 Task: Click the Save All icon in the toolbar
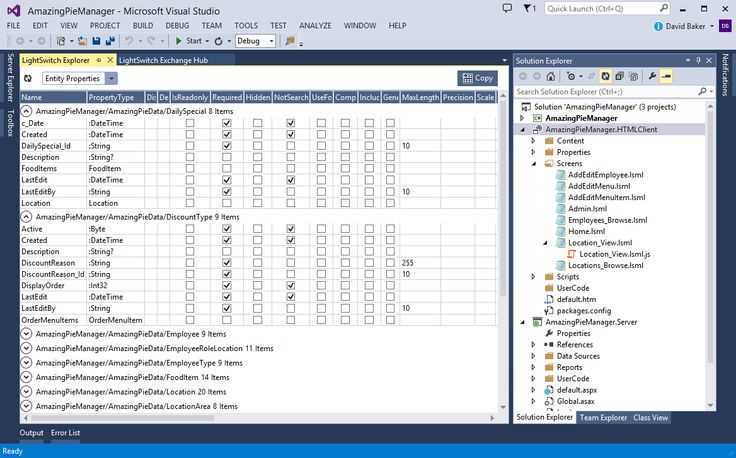click(x=110, y=41)
